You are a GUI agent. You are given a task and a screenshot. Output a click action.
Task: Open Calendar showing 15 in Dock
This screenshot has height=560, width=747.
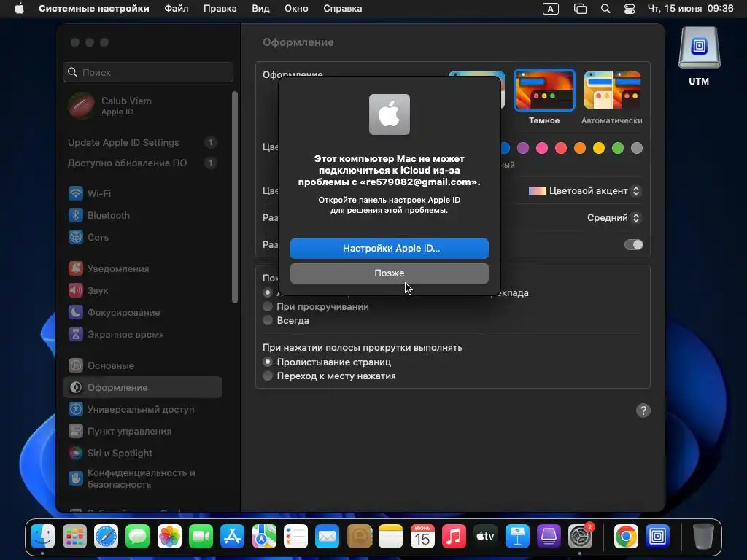click(422, 537)
